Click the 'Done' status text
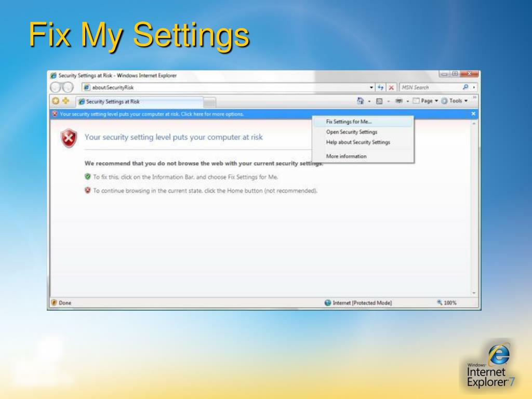Viewport: 532px width, 399px height. click(x=65, y=303)
